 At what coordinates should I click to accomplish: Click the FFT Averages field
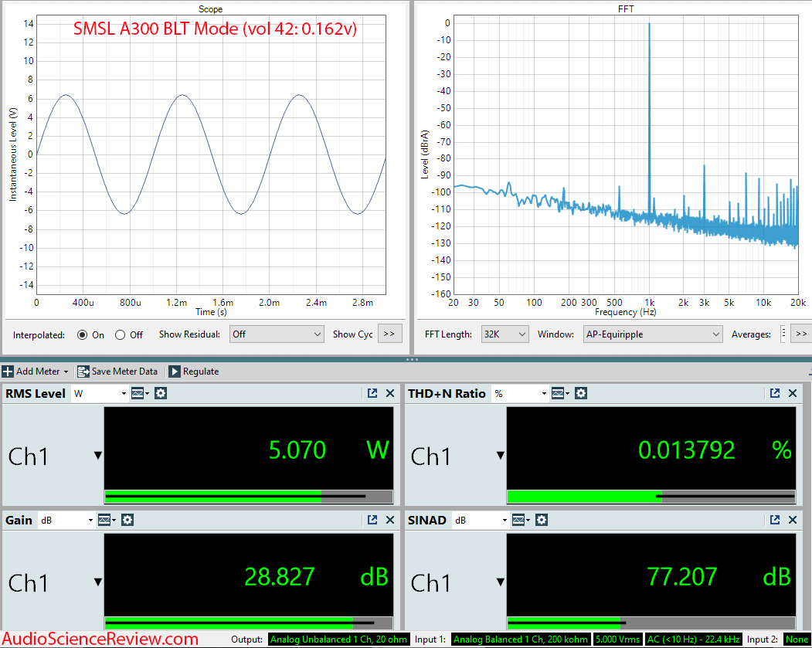(x=783, y=334)
